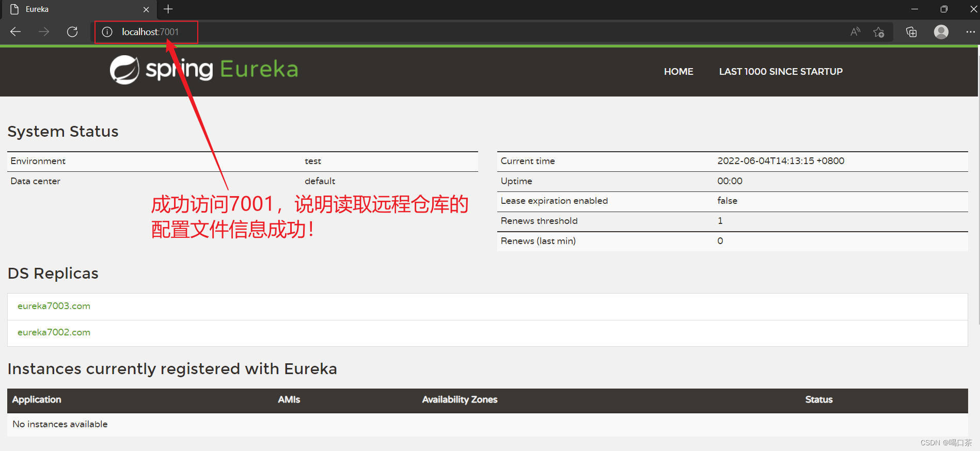Open the eureka7002.com replica link
Viewport: 980px width, 451px height.
point(54,332)
